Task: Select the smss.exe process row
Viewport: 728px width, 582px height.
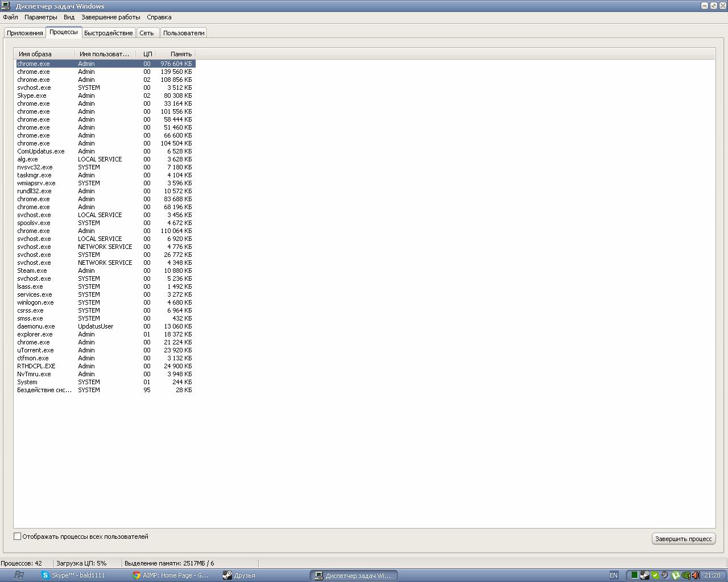Action: tap(105, 318)
